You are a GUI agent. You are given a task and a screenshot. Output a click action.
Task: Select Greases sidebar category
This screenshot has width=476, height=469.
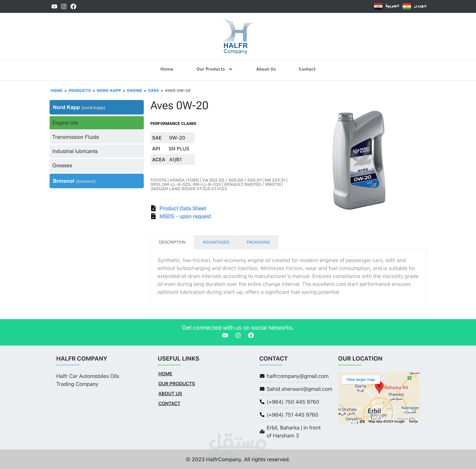pyautogui.click(x=97, y=166)
